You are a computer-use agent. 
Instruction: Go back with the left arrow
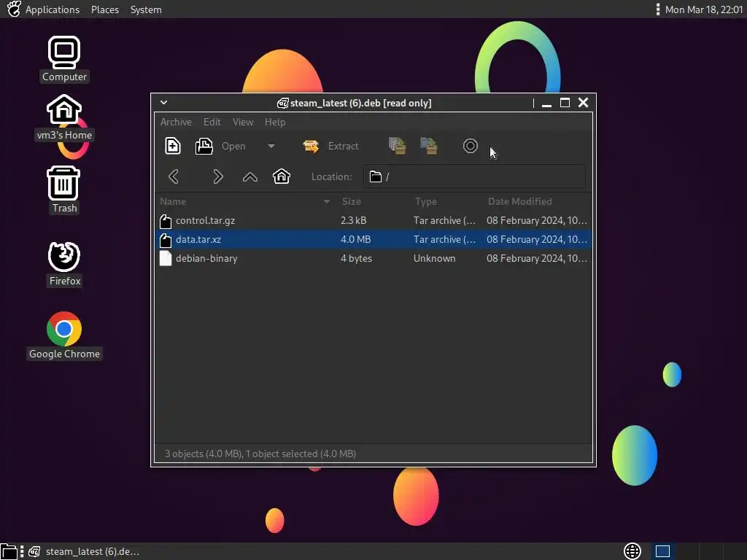click(174, 176)
